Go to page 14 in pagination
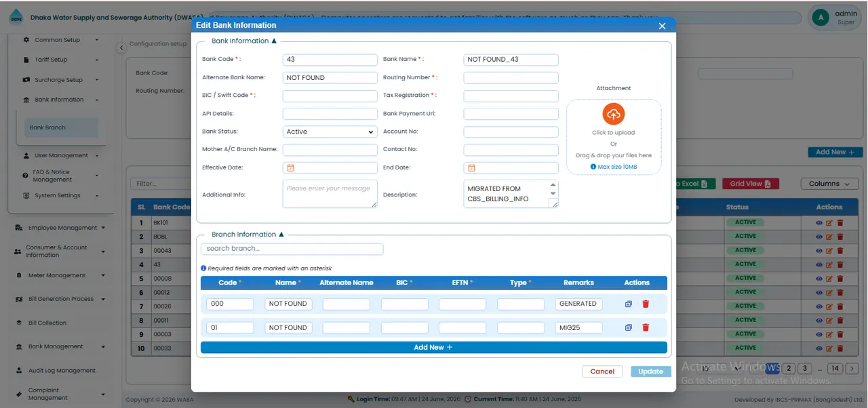Viewport: 868px width, 408px height. coord(835,369)
